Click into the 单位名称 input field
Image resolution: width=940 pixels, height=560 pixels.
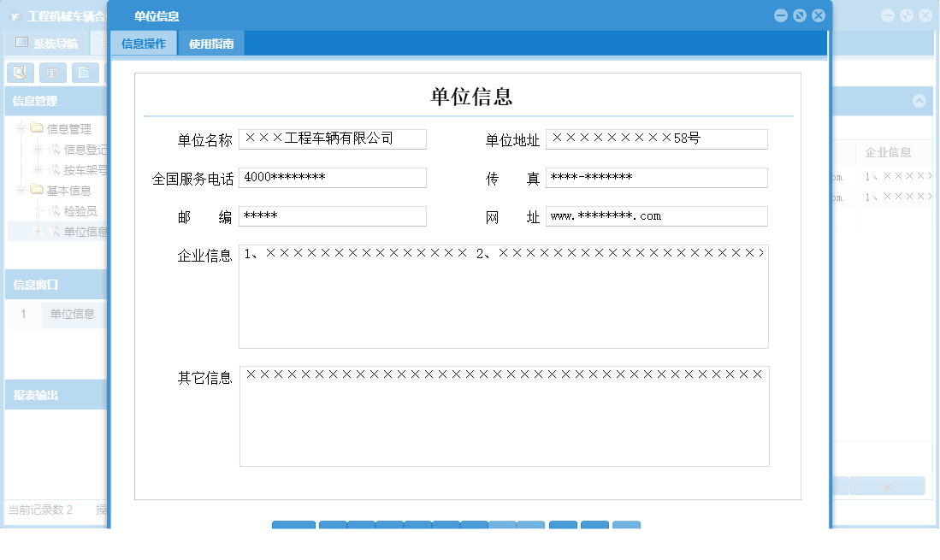332,139
